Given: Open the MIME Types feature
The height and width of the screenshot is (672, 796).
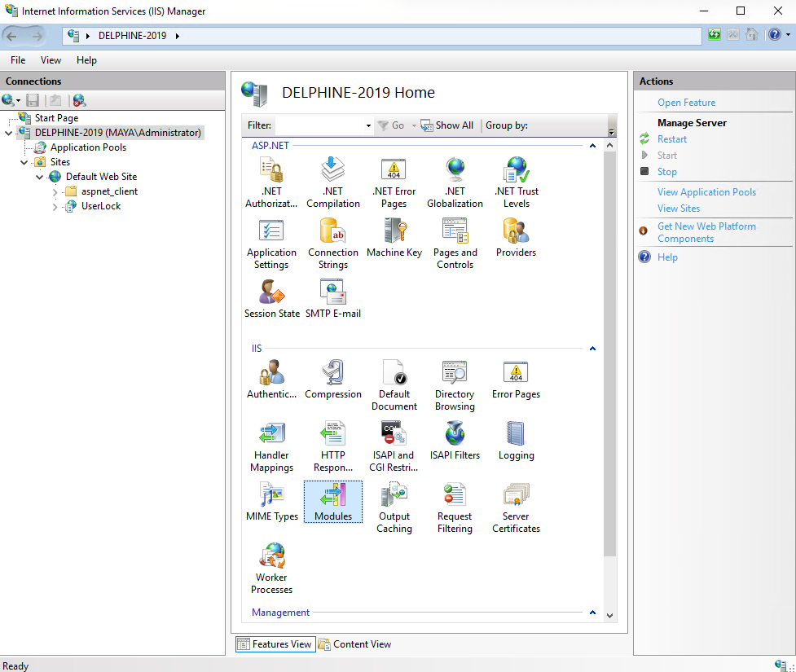Looking at the screenshot, I should (271, 500).
